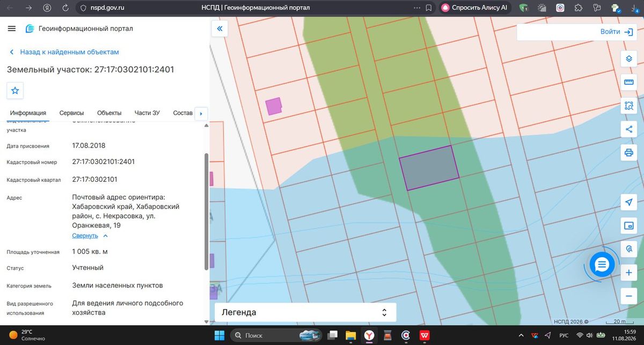Switch to Сервисы tab
This screenshot has height=345, width=644.
click(x=71, y=113)
